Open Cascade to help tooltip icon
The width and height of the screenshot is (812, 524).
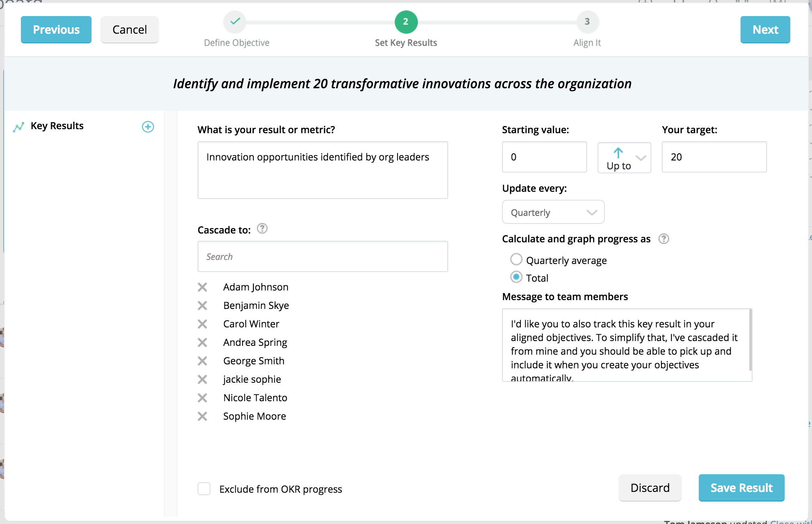coord(262,229)
